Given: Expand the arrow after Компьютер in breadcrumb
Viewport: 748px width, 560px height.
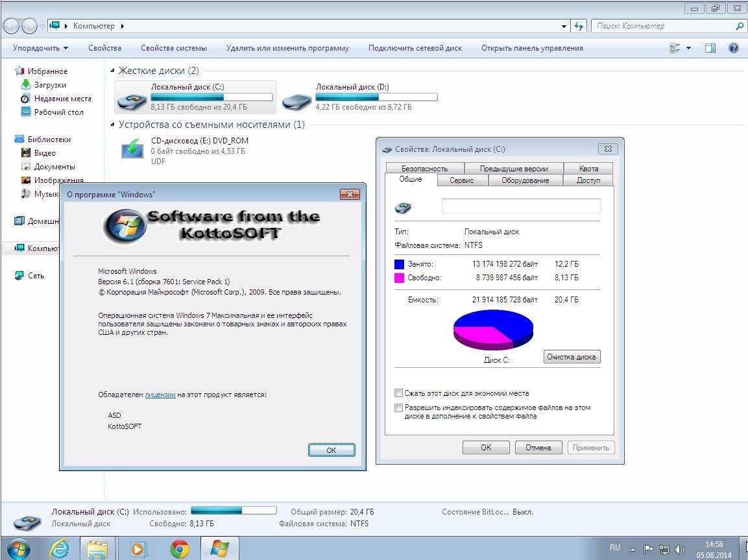Looking at the screenshot, I should (123, 26).
